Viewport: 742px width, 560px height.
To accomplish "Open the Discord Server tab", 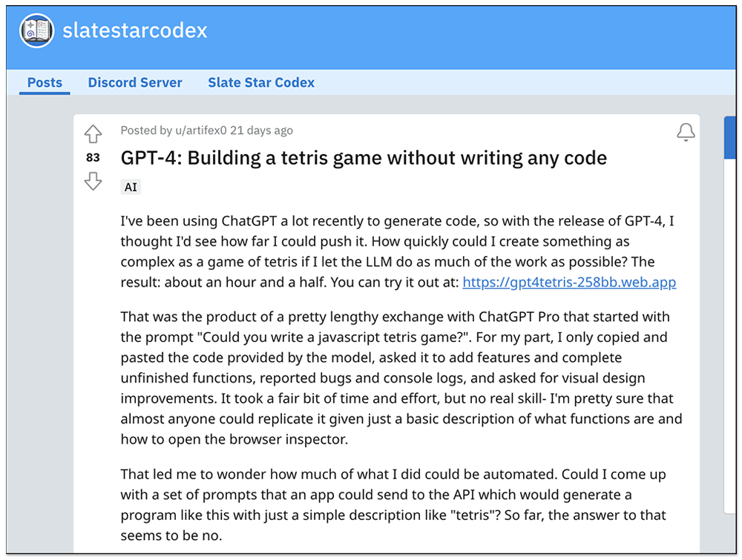I will (x=135, y=82).
